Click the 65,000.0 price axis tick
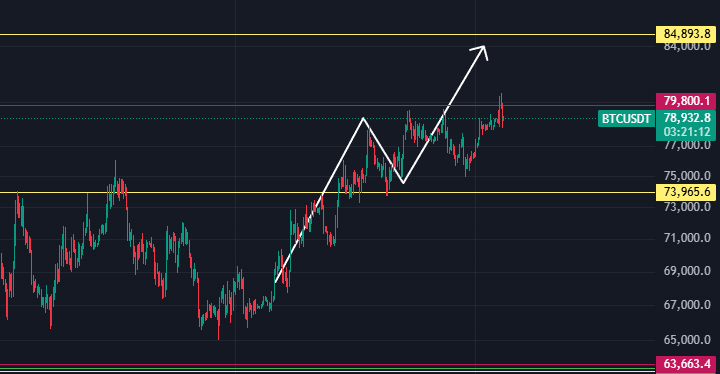The image size is (720, 374). (687, 340)
